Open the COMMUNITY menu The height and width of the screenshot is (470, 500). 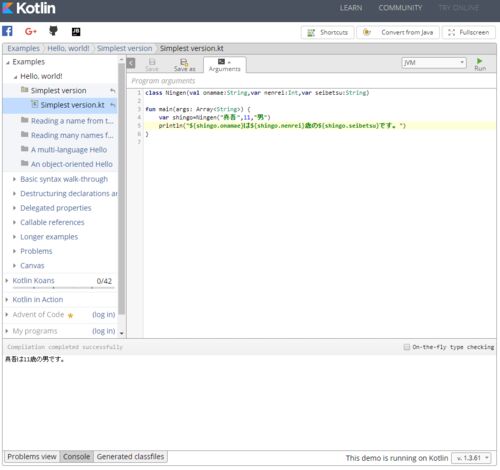(400, 8)
